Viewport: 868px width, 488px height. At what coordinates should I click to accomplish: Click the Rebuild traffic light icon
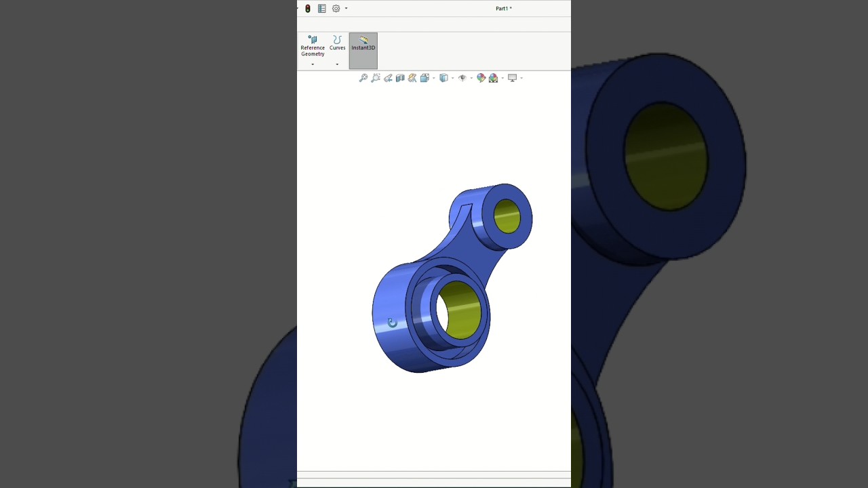pyautogui.click(x=308, y=9)
